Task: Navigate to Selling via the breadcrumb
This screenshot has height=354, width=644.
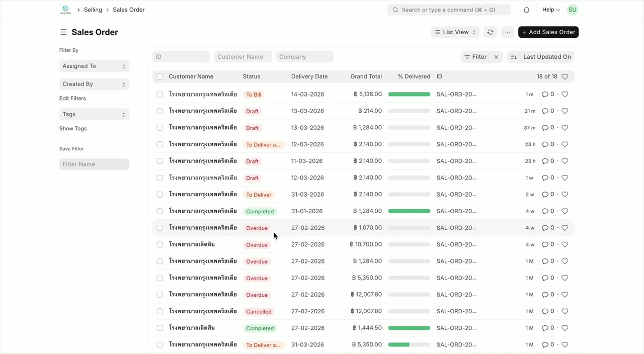Action: 93,10
